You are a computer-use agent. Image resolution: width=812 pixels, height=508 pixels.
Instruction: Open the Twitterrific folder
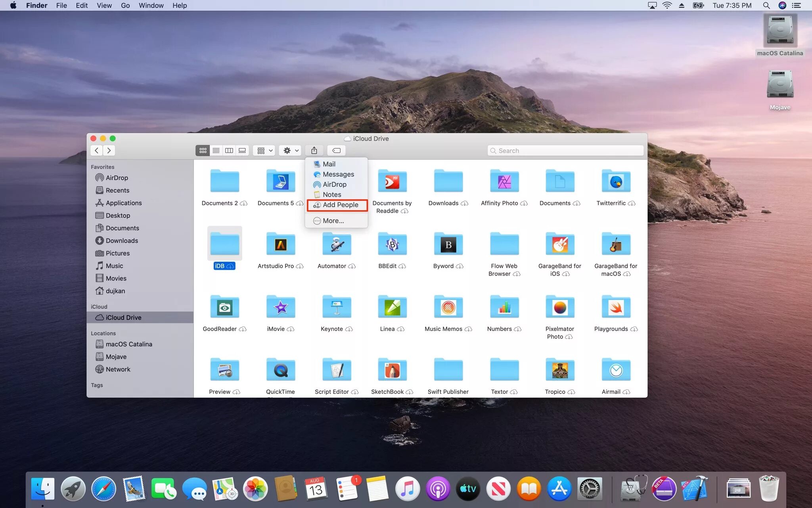pyautogui.click(x=615, y=181)
